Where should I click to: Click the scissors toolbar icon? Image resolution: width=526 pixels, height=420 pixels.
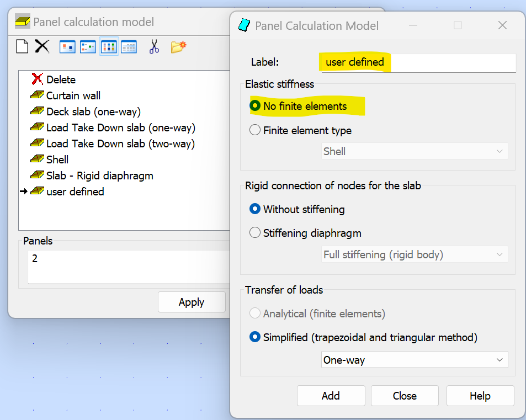[154, 47]
